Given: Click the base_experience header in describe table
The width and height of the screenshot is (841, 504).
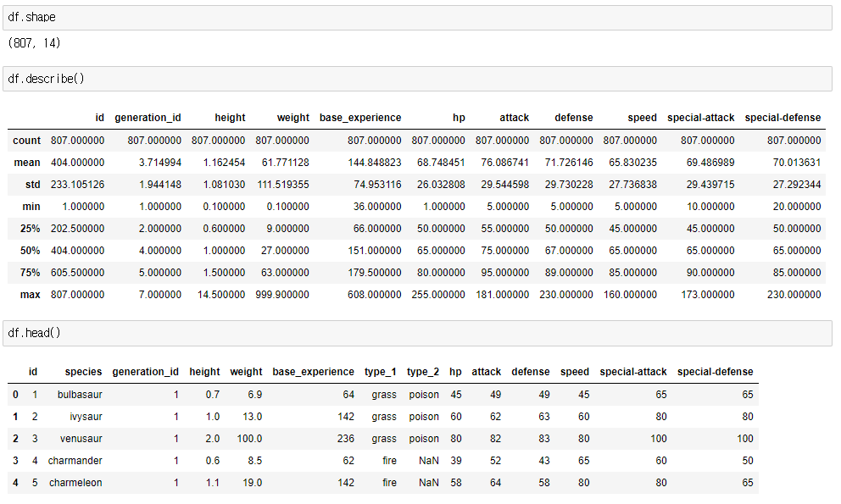Looking at the screenshot, I should click(360, 118).
